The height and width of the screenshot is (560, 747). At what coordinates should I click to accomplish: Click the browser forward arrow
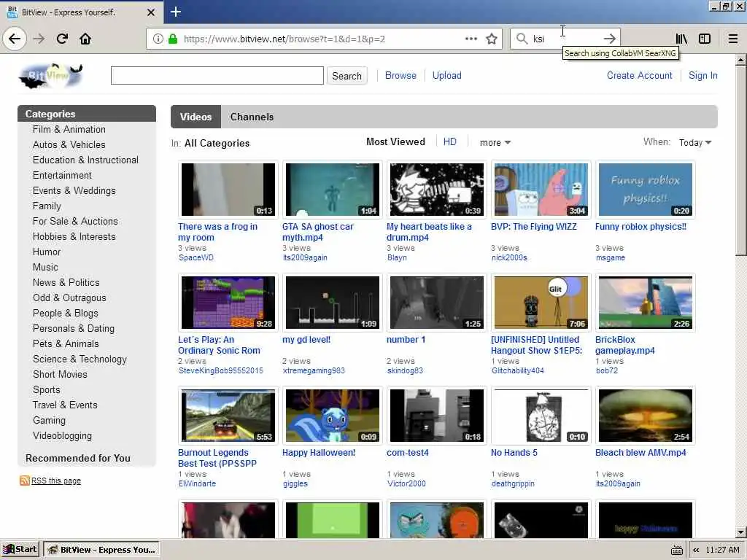point(39,39)
